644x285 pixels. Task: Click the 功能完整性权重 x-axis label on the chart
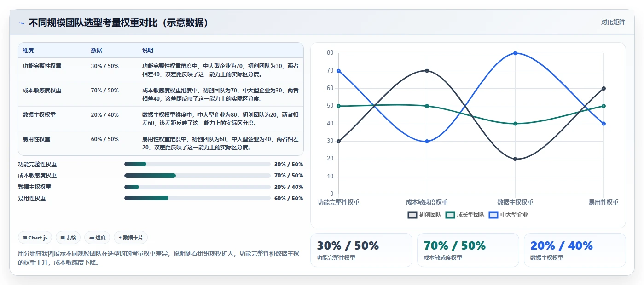339,202
